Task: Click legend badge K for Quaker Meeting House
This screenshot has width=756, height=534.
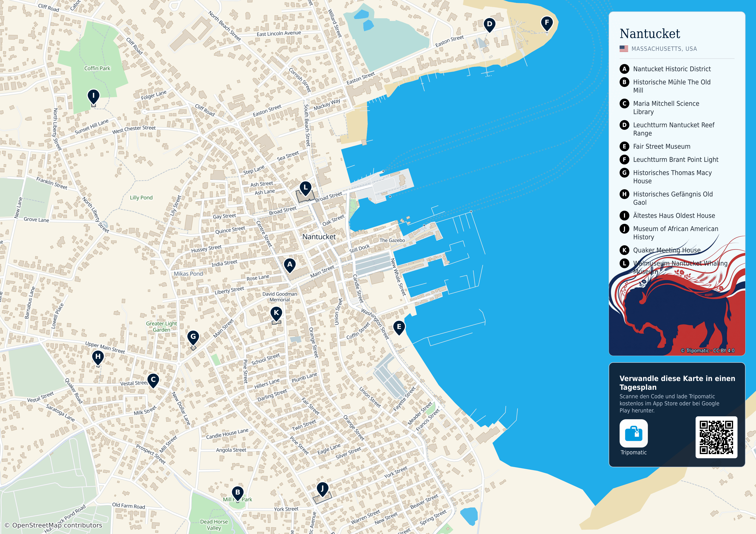Action: point(624,250)
